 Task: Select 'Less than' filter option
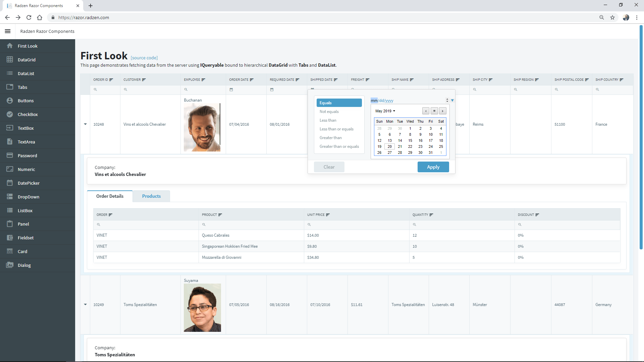(327, 120)
